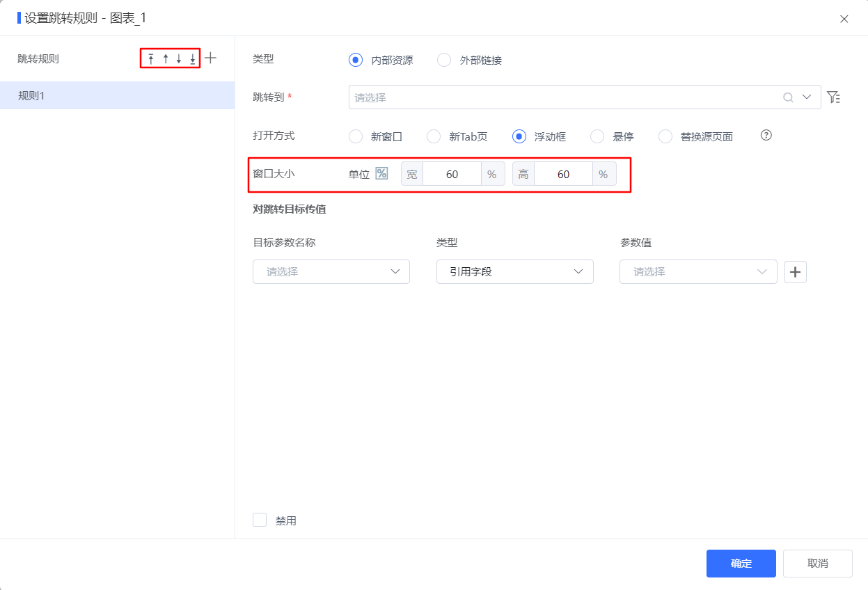Screen dimensions: 868x590
Task: Choose 新Tab页 open mode
Action: pyautogui.click(x=434, y=136)
